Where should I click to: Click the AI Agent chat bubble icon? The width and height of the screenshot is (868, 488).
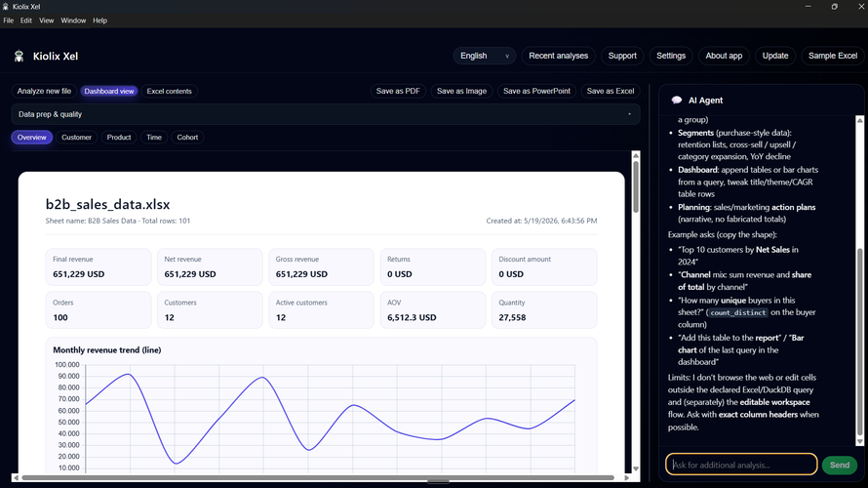677,101
